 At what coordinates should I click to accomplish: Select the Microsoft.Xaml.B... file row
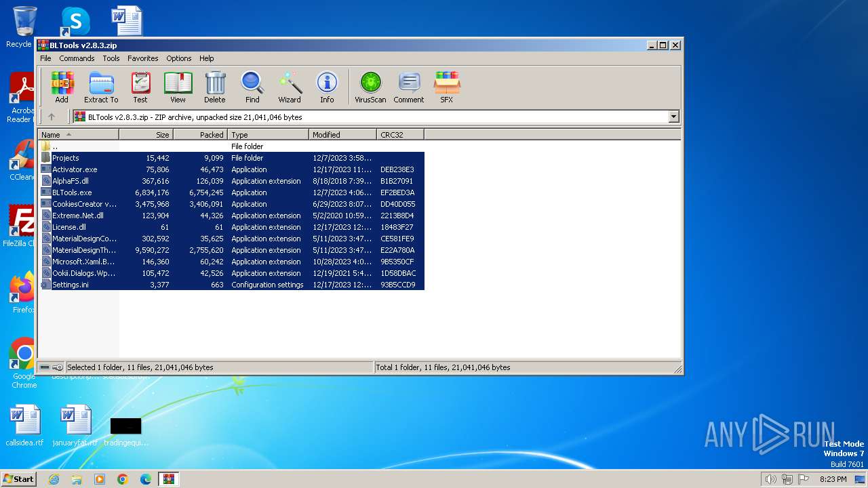coord(231,262)
